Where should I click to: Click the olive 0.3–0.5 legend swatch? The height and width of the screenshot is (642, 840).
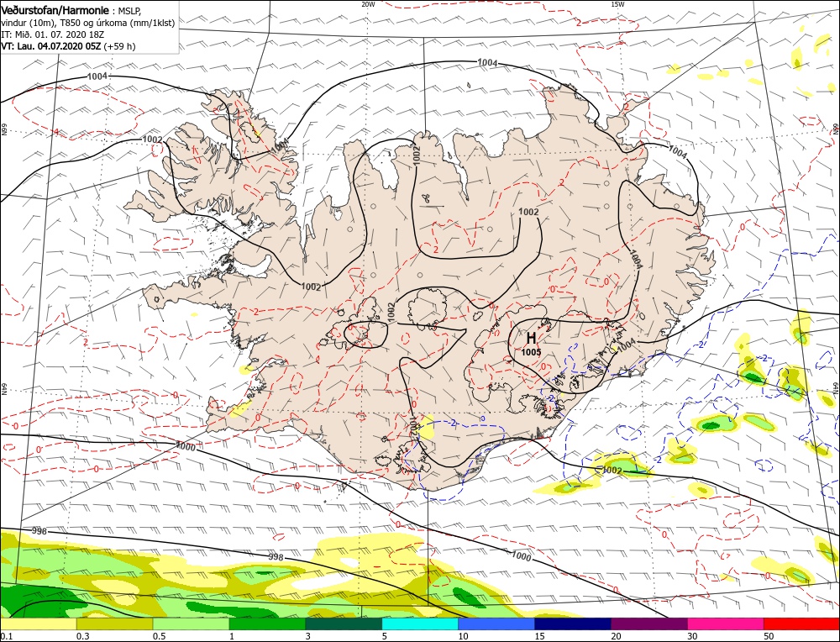click(x=114, y=624)
